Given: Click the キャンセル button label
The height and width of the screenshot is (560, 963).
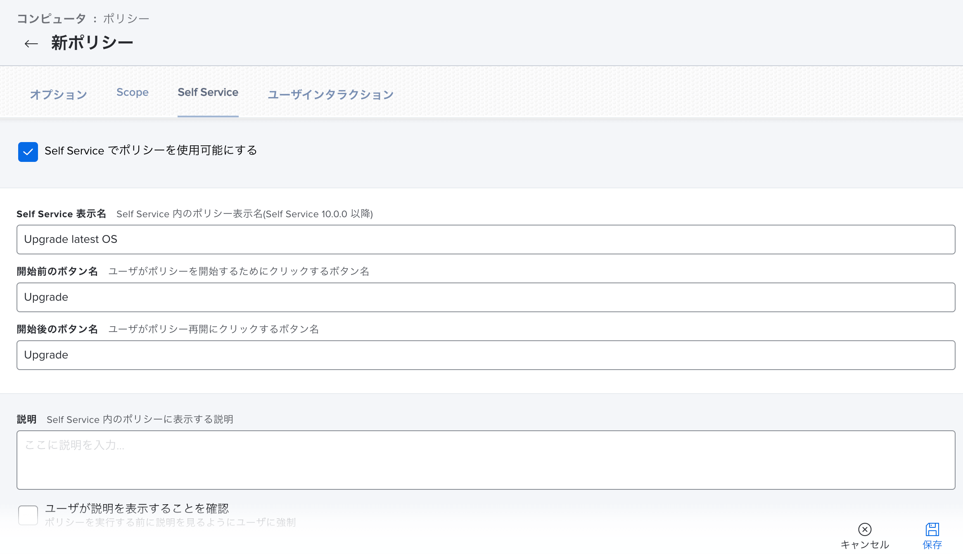Looking at the screenshot, I should (865, 545).
